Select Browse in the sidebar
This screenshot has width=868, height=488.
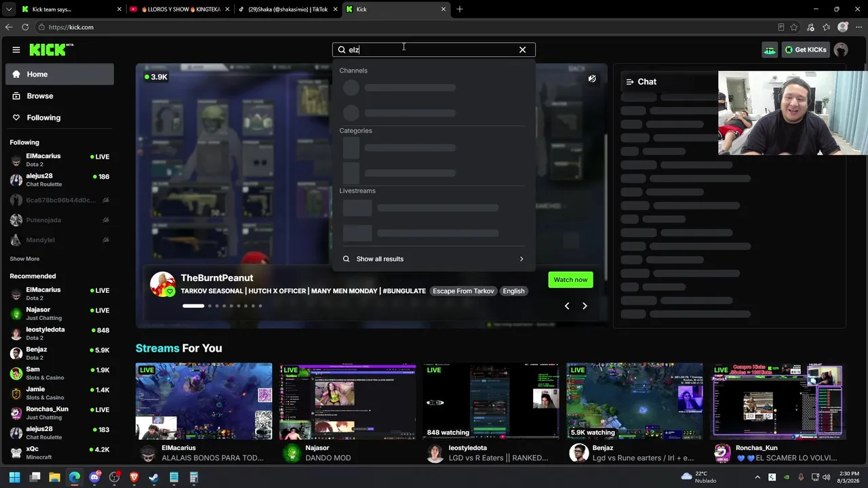(60, 96)
